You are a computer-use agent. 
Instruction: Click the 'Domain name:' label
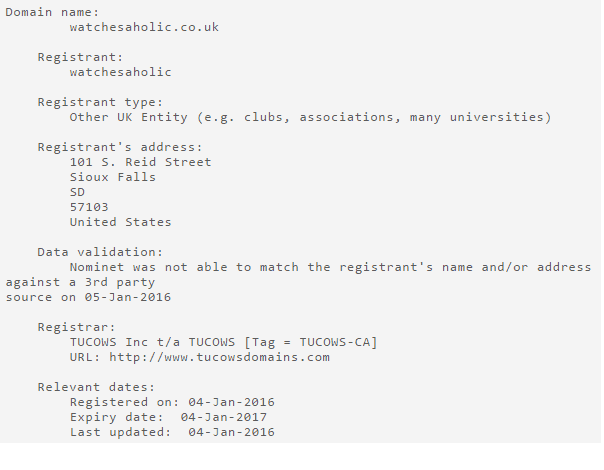[x=52, y=12]
